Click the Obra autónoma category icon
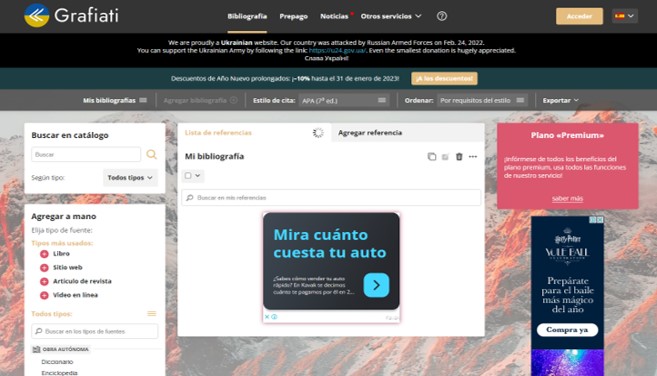Image resolution: width=657 pixels, height=376 pixels. click(x=36, y=349)
